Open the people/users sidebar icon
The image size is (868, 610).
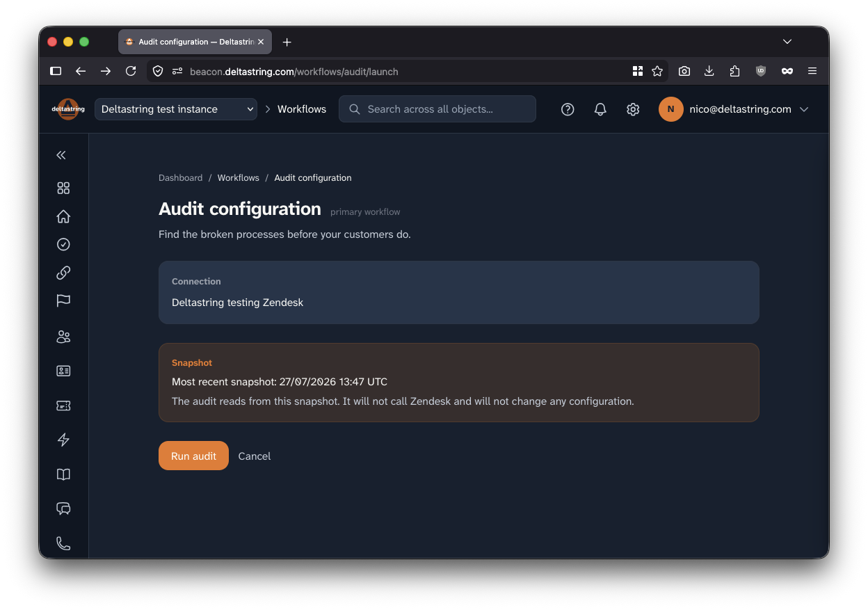pyautogui.click(x=63, y=337)
